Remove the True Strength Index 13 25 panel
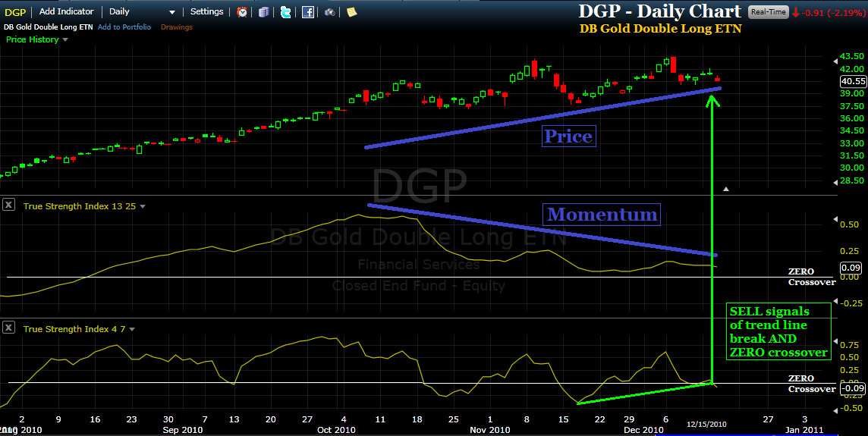The width and height of the screenshot is (868, 436). (x=8, y=205)
